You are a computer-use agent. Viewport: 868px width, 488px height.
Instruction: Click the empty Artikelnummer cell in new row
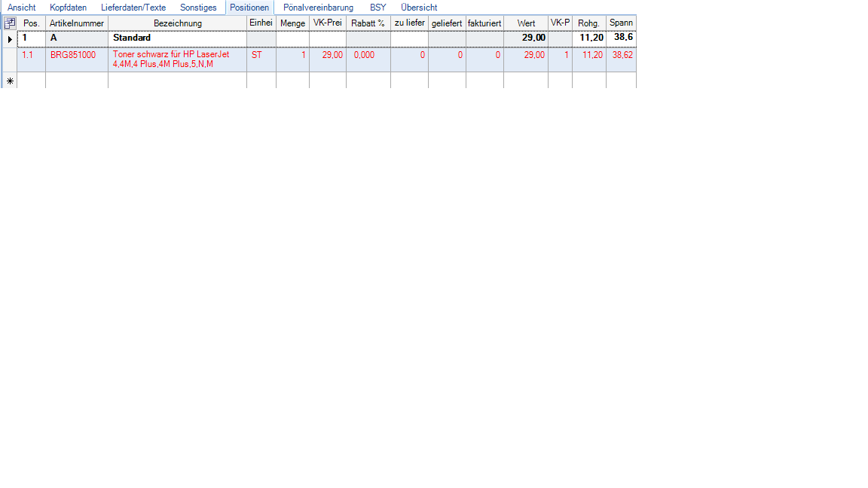[77, 81]
